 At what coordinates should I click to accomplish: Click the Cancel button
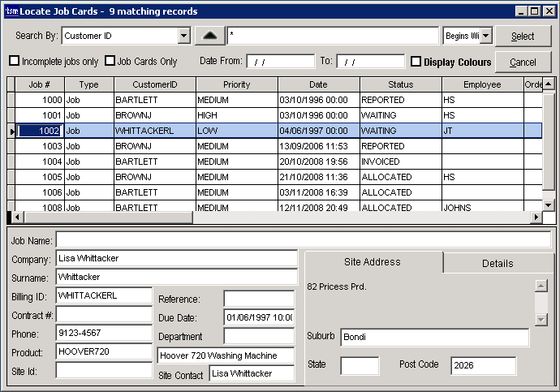pyautogui.click(x=523, y=62)
